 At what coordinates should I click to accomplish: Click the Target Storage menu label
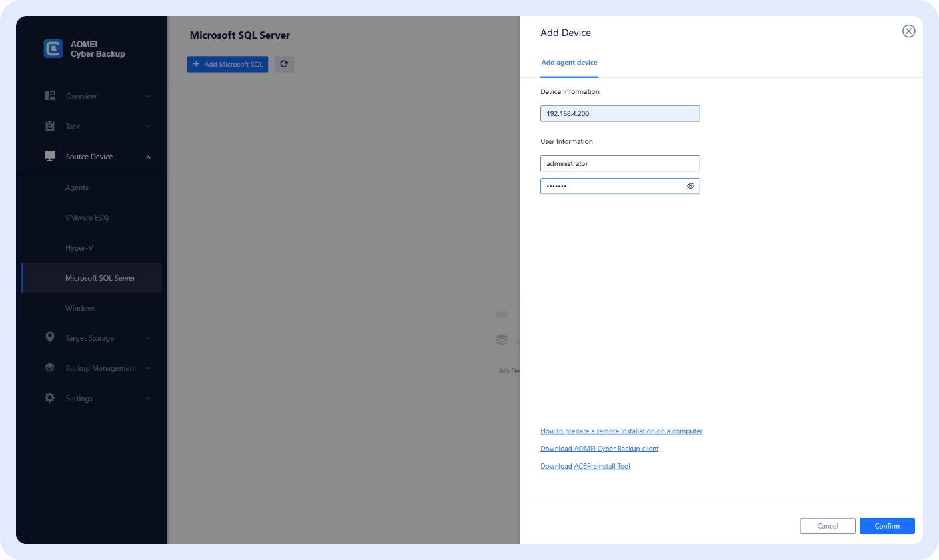[89, 338]
